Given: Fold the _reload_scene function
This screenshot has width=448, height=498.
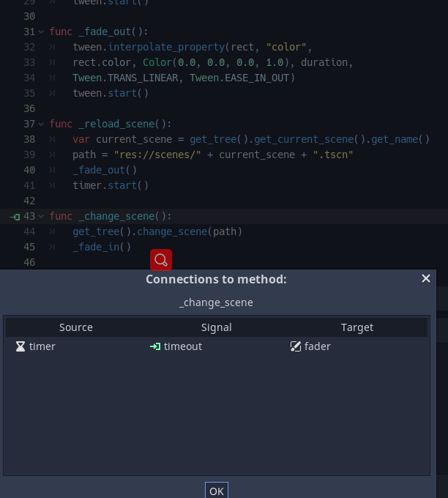Looking at the screenshot, I should pos(41,124).
